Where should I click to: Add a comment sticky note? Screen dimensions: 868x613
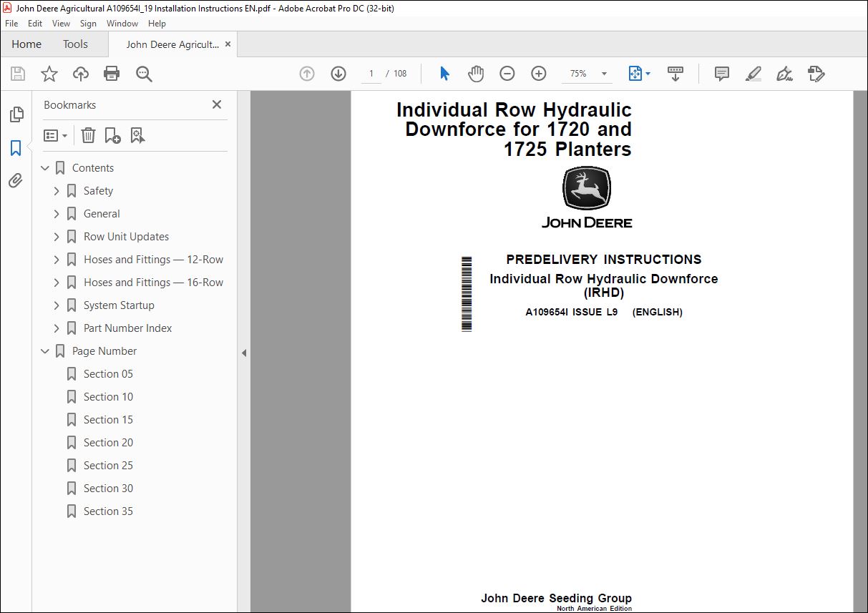pos(722,74)
